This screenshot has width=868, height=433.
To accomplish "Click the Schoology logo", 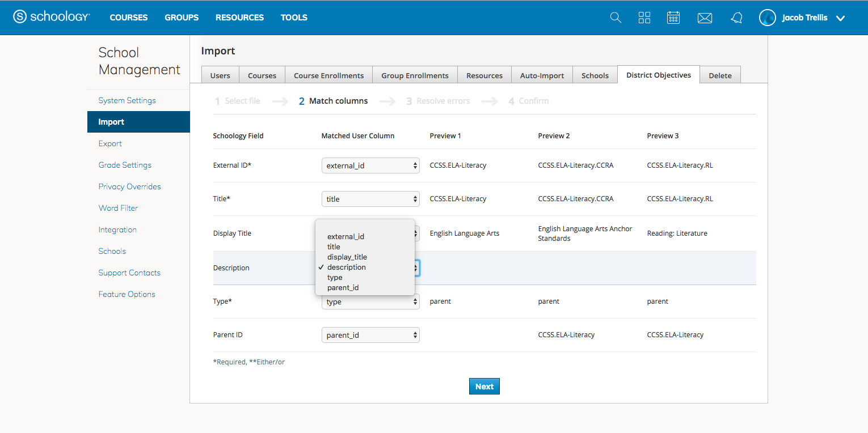I will (x=51, y=16).
